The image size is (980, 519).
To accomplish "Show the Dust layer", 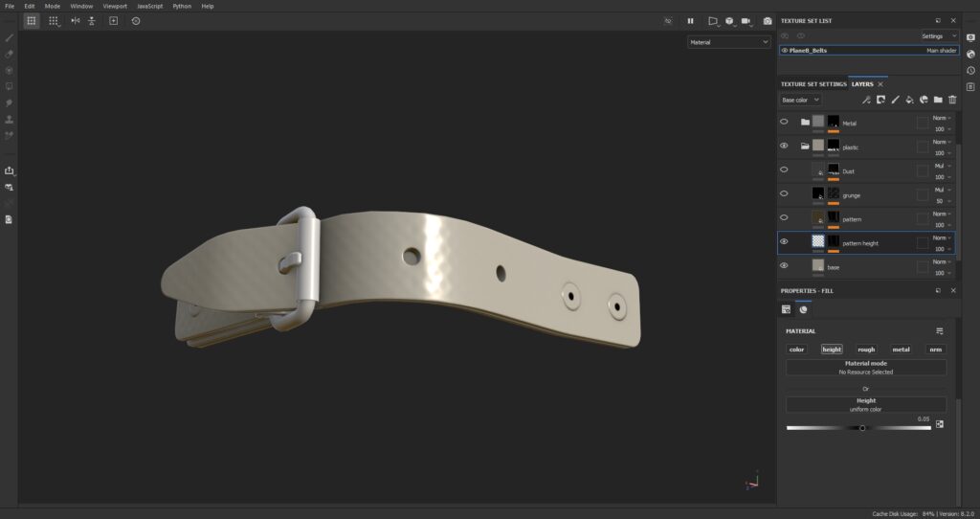I will (x=784, y=169).
